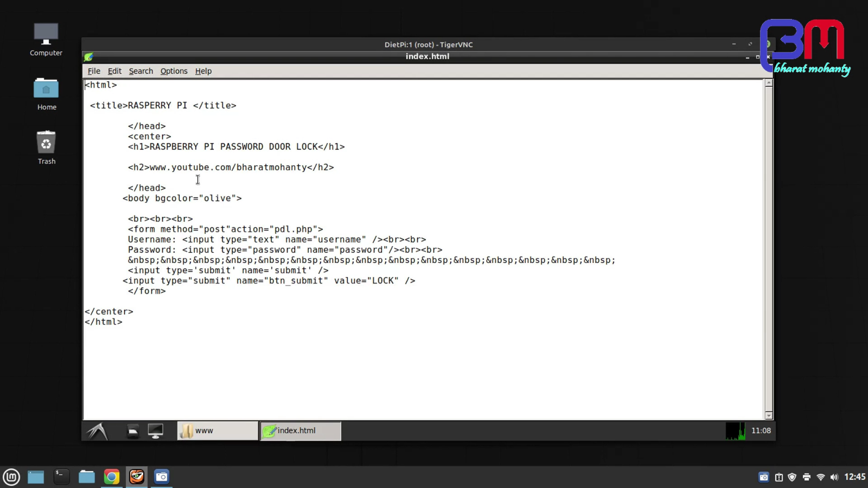Place cursor on the <html> opening tag line
Image resolution: width=868 pixels, height=488 pixels.
click(x=101, y=85)
